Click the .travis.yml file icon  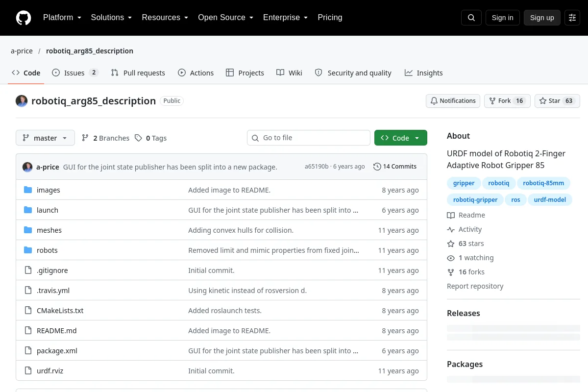28,291
